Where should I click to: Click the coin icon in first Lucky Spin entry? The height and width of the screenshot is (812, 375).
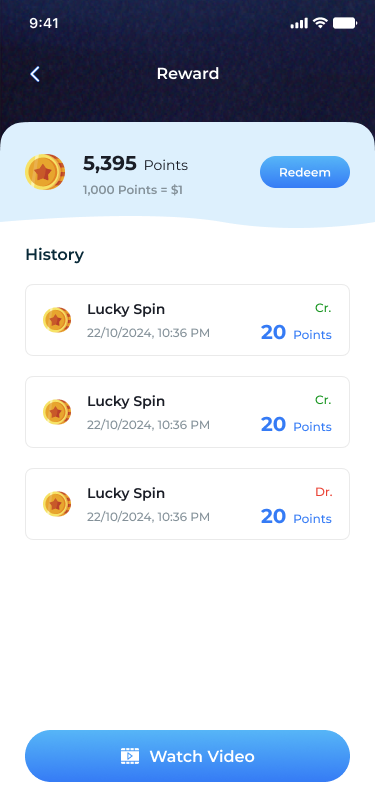tap(57, 320)
